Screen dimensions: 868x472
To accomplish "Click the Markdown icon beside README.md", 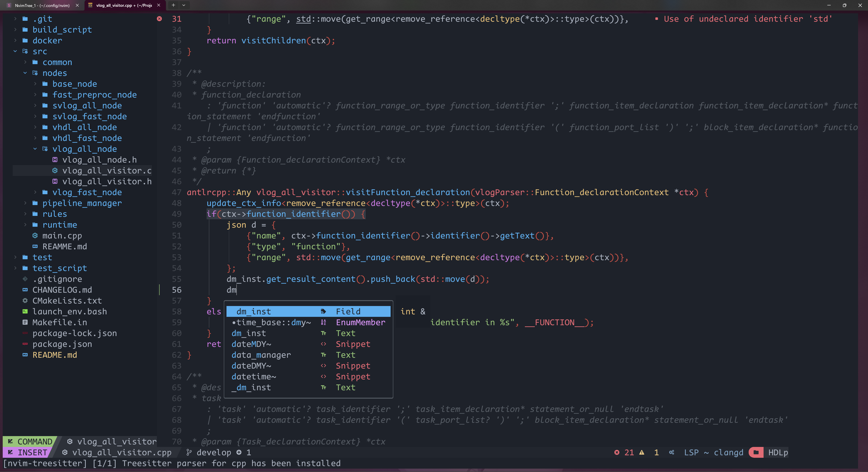I will pos(25,355).
